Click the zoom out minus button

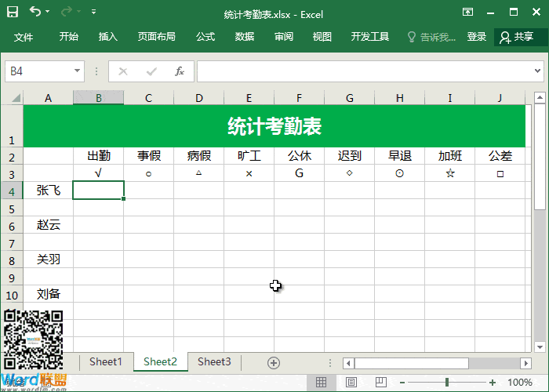pos(402,383)
